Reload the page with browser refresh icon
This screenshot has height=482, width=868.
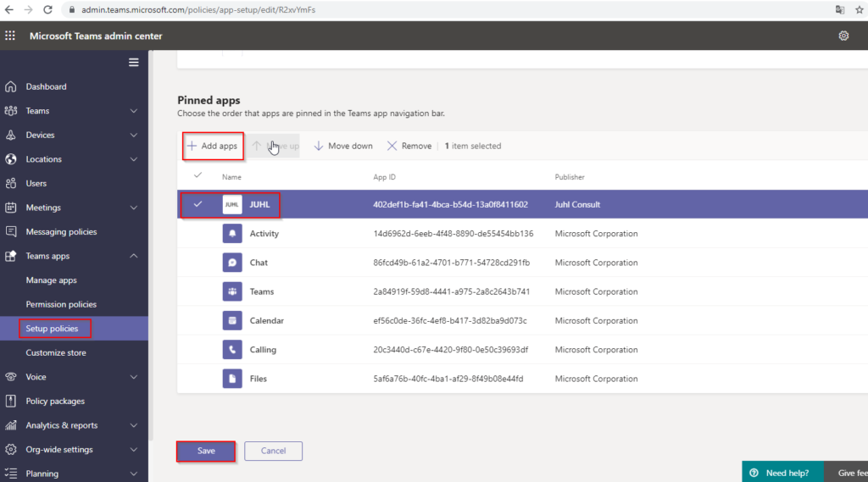click(48, 10)
